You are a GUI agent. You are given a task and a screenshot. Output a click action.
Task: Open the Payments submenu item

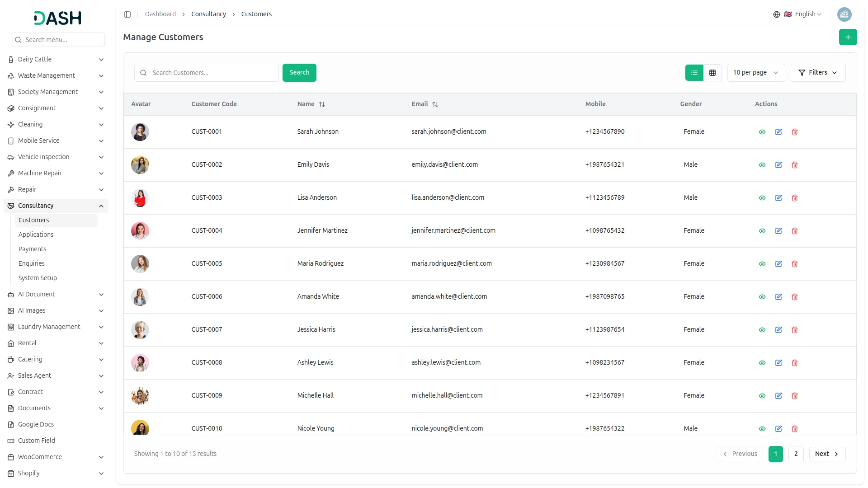click(x=32, y=249)
